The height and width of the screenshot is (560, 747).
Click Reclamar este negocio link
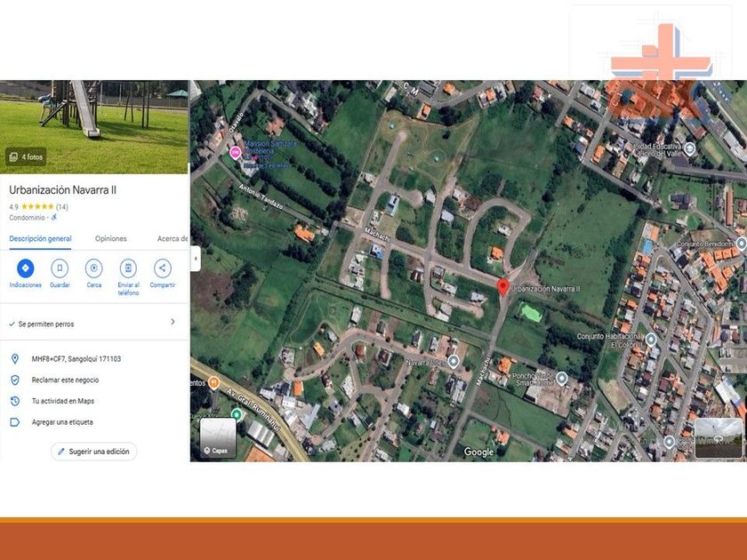65,380
